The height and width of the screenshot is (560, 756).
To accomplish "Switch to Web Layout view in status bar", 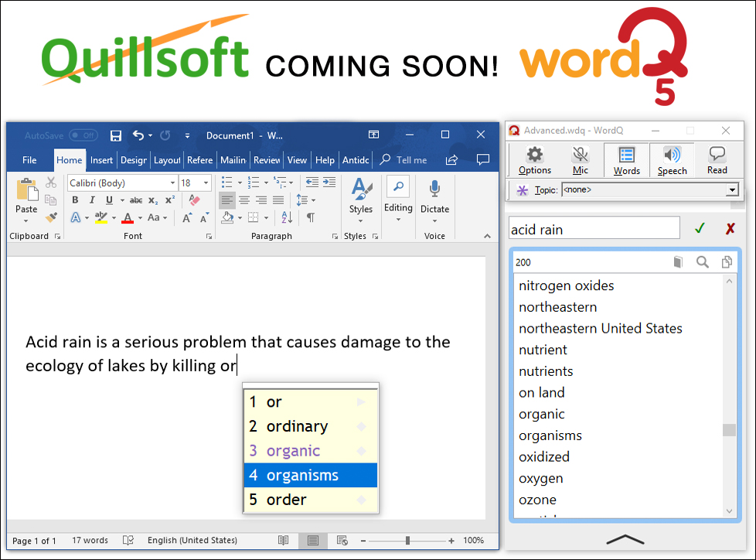I will coord(342,541).
